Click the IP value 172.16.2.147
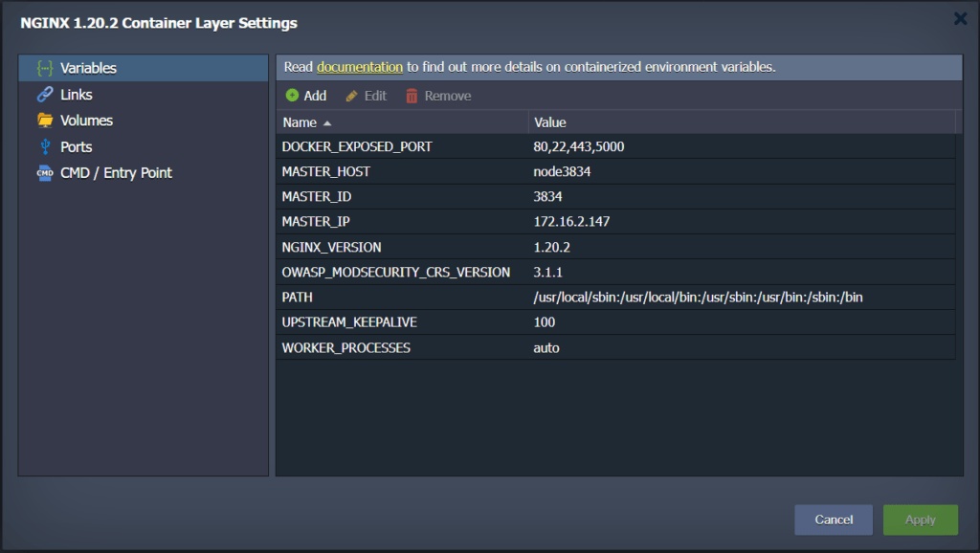Image resolution: width=980 pixels, height=553 pixels. click(571, 222)
